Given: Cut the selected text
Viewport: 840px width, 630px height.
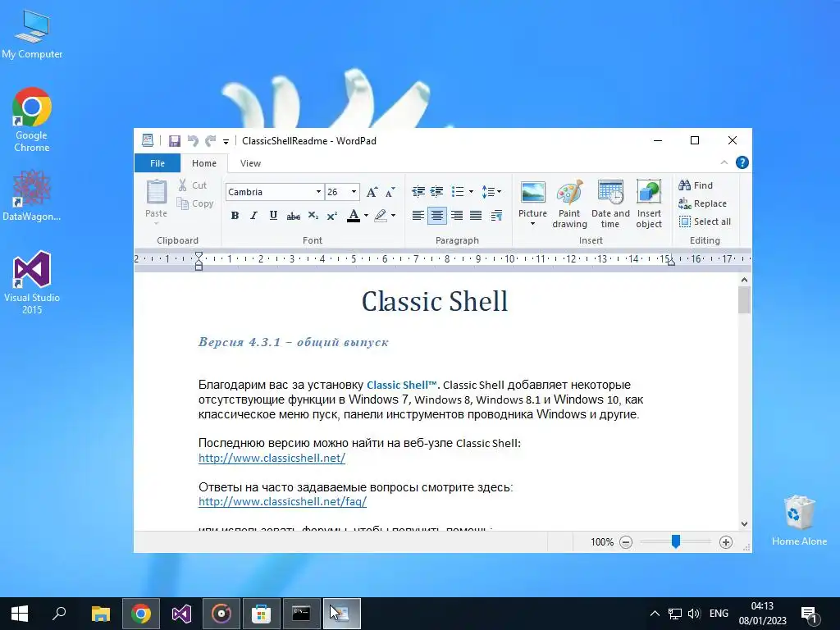Looking at the screenshot, I should 193,185.
